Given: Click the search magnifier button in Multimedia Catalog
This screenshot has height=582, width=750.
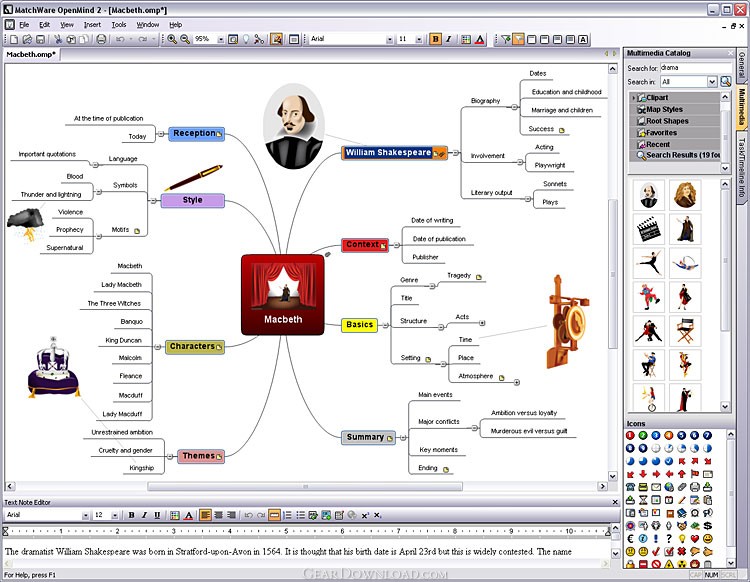Looking at the screenshot, I should point(726,82).
